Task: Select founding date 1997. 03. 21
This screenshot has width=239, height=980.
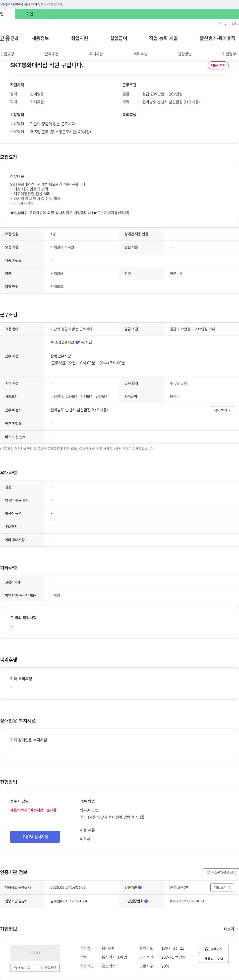Action: tap(172, 948)
